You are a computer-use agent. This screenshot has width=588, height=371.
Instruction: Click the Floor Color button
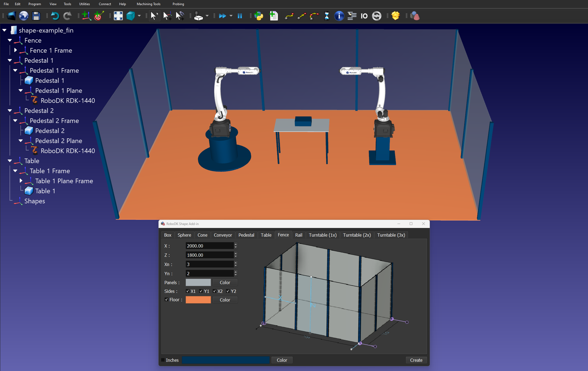click(x=225, y=300)
